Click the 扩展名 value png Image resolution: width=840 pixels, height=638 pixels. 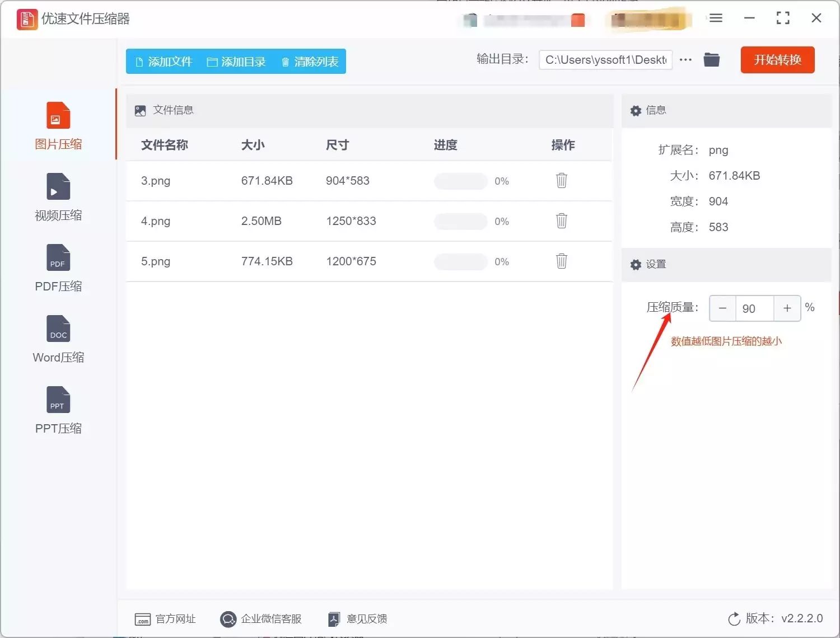click(x=718, y=150)
